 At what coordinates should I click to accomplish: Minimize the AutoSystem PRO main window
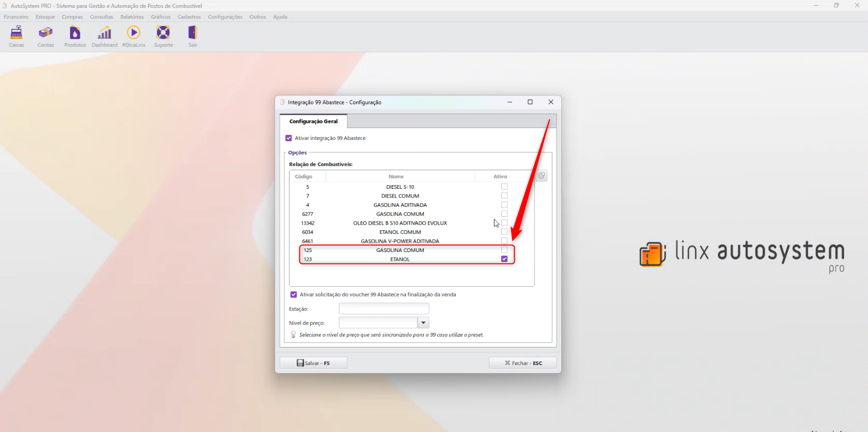pos(816,5)
